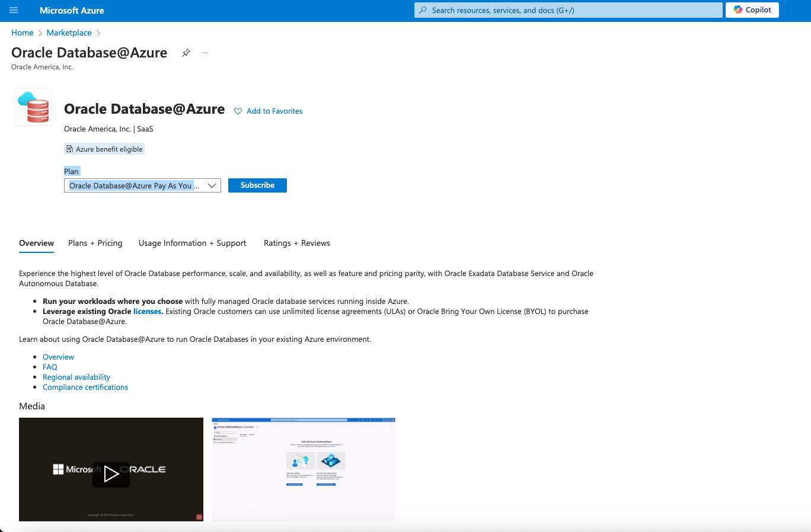Switch to the Plans + Pricing tab
This screenshot has width=811, height=532.
pos(95,243)
